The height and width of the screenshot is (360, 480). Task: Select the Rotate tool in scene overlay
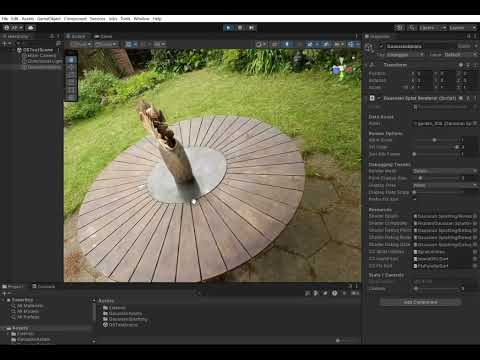pos(71,75)
